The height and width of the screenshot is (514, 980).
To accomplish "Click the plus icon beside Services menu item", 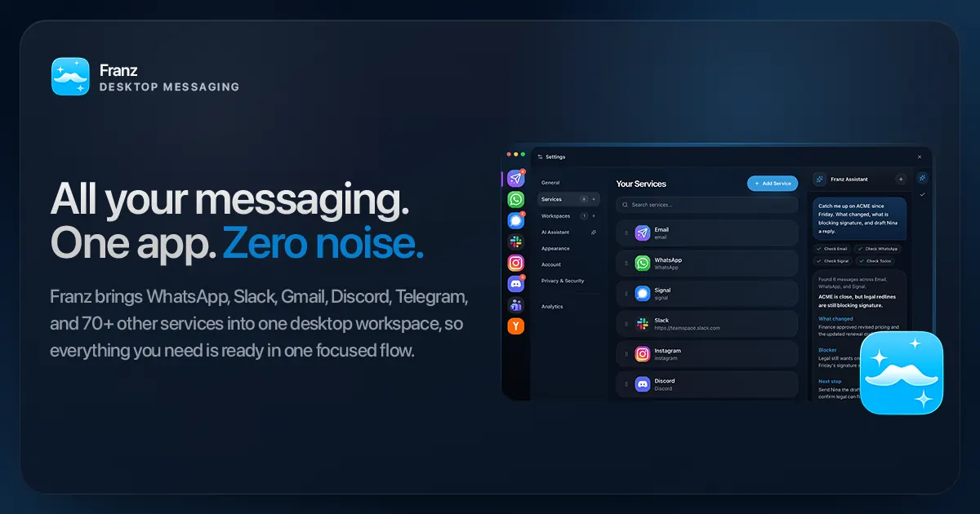I will pyautogui.click(x=594, y=199).
